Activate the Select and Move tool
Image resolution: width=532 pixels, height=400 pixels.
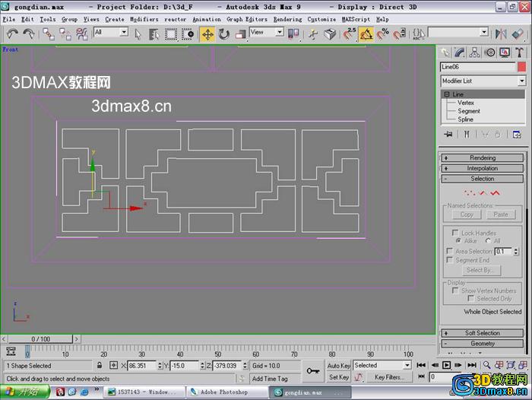tap(207, 34)
